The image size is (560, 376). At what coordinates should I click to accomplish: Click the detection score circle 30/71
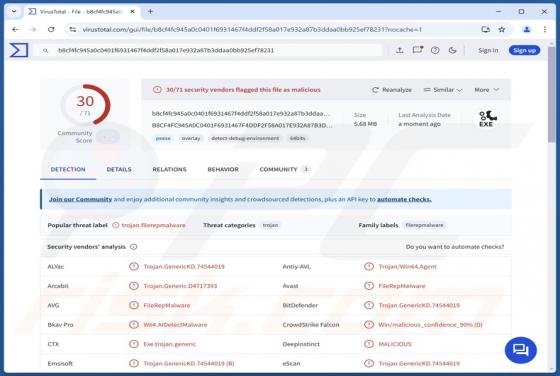pyautogui.click(x=85, y=105)
